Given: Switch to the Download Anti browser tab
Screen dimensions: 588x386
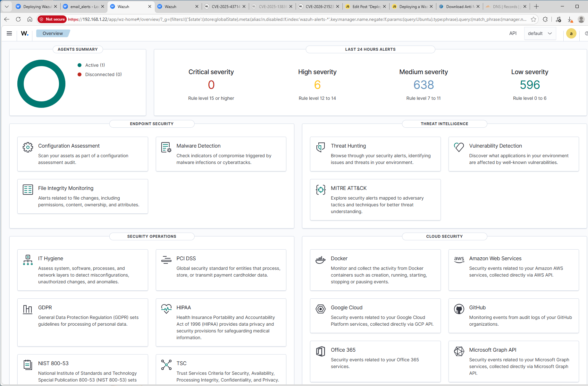Looking at the screenshot, I should pos(459,6).
